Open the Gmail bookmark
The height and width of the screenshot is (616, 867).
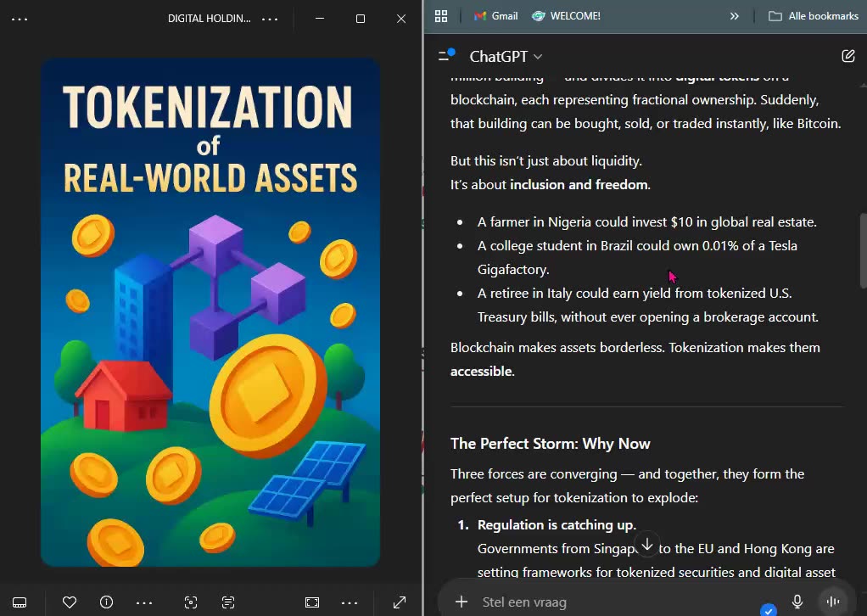495,16
